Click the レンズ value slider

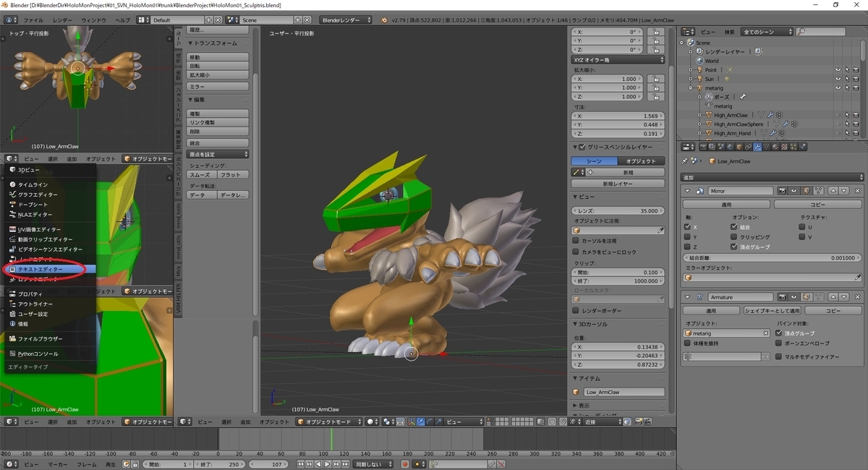pyautogui.click(x=618, y=210)
